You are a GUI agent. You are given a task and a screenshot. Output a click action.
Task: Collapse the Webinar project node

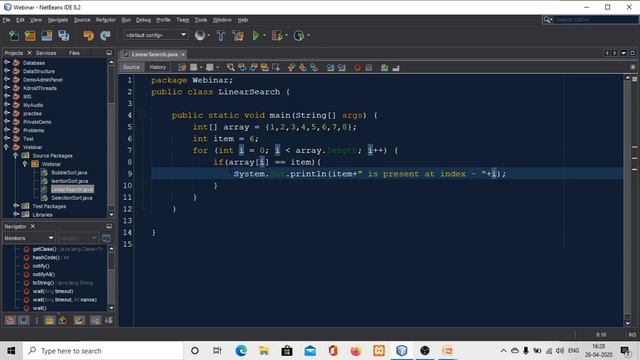pos(7,147)
